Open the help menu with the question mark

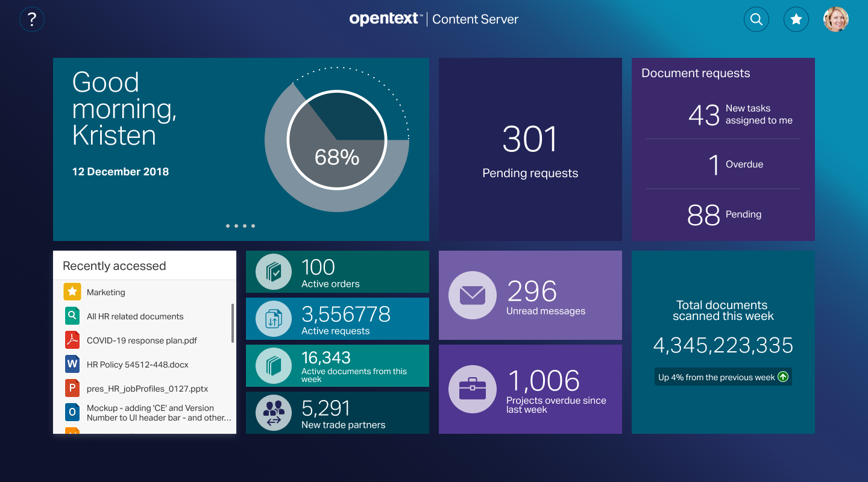[31, 19]
